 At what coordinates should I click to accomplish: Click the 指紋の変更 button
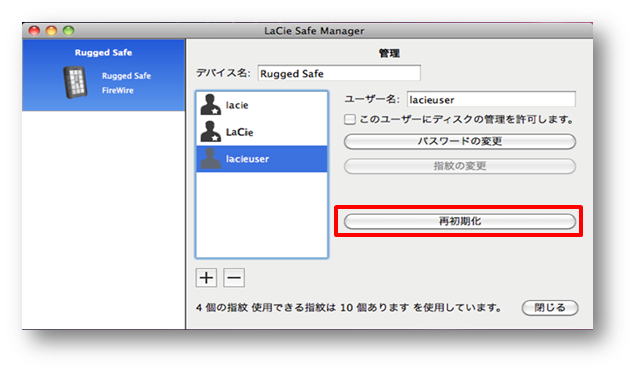pos(460,166)
